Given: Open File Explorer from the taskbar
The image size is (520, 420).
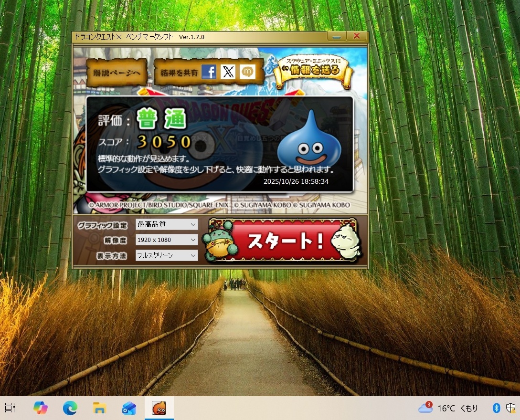Looking at the screenshot, I should [x=99, y=408].
